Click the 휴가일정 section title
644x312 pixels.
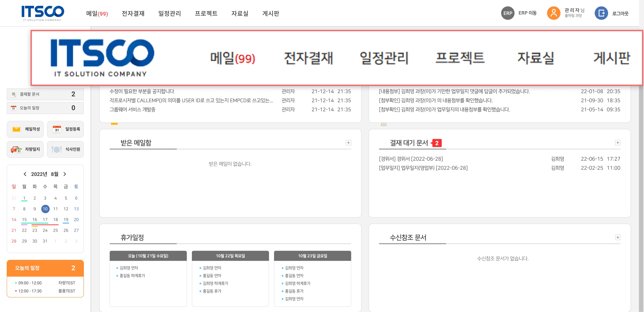[132, 237]
